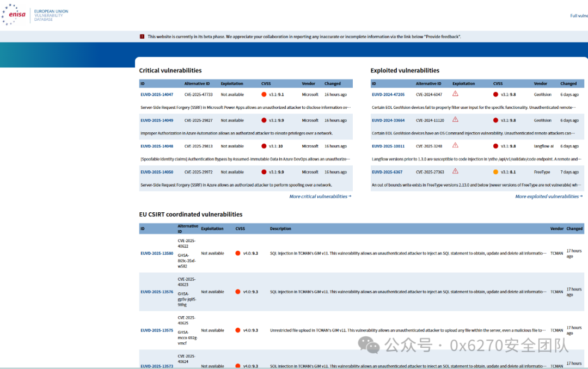Click the langflow-ai vendor cell
This screenshot has width=588, height=369.
click(x=544, y=146)
